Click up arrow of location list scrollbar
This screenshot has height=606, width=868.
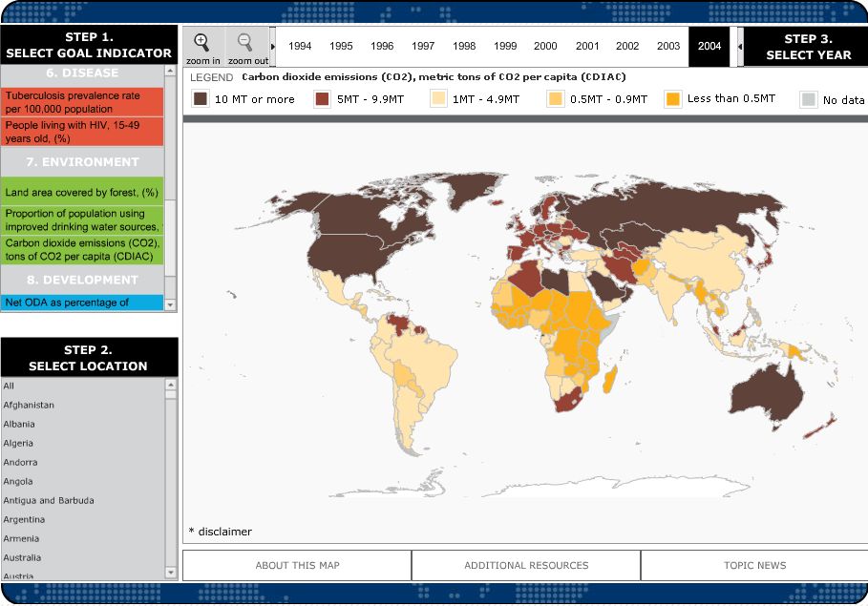pyautogui.click(x=171, y=385)
